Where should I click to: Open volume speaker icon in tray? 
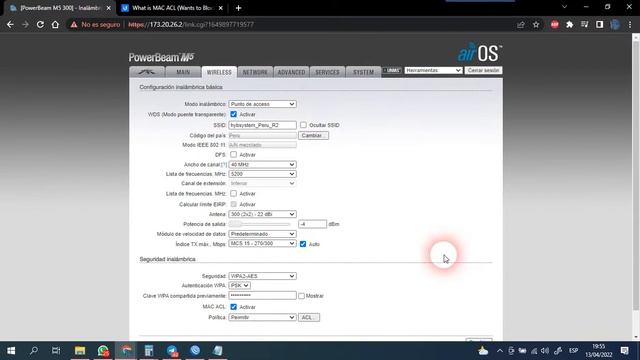545,351
